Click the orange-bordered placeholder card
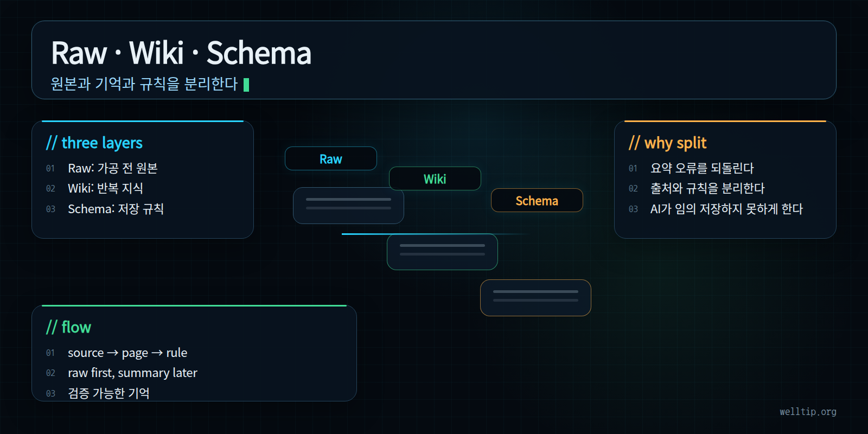 tap(535, 298)
